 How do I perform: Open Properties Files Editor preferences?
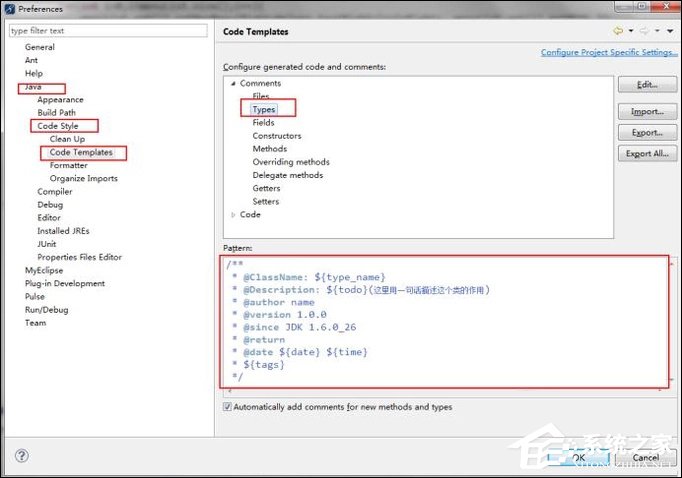click(x=79, y=257)
